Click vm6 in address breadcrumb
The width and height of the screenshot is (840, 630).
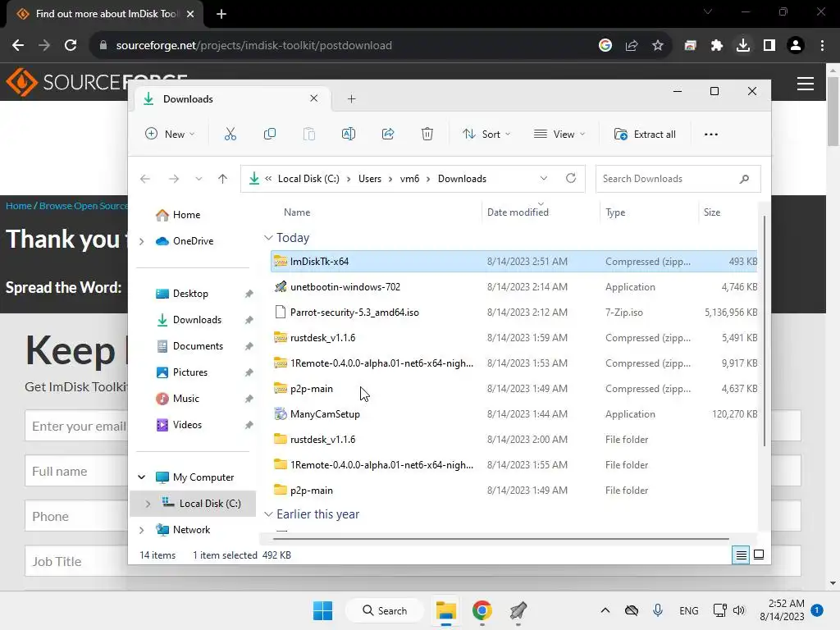pyautogui.click(x=409, y=179)
